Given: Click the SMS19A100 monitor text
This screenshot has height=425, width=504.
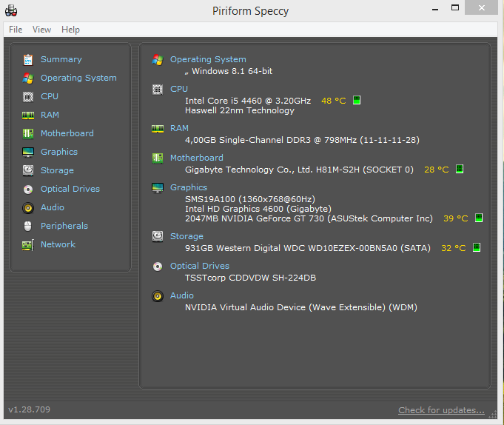Looking at the screenshot, I should [250, 199].
